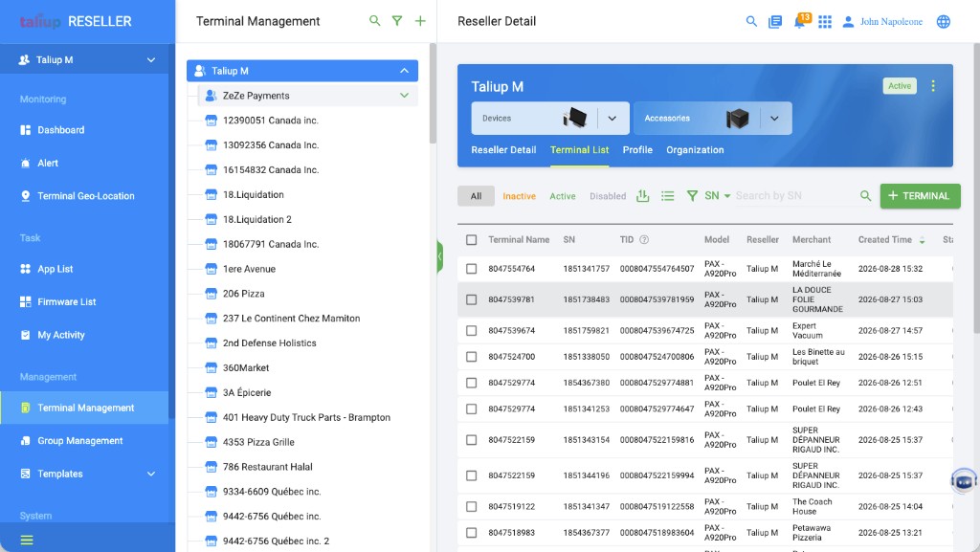Check the box for terminal 8047554764

(x=471, y=269)
